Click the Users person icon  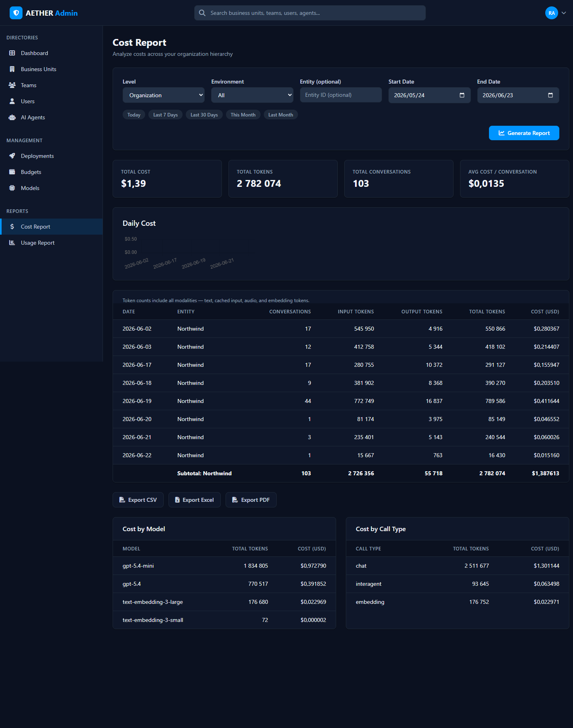(12, 101)
